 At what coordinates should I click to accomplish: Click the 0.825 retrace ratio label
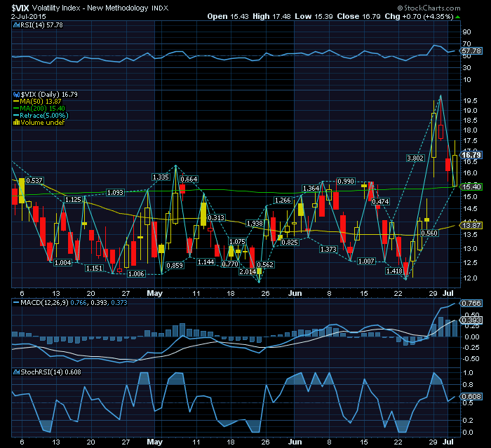point(290,243)
